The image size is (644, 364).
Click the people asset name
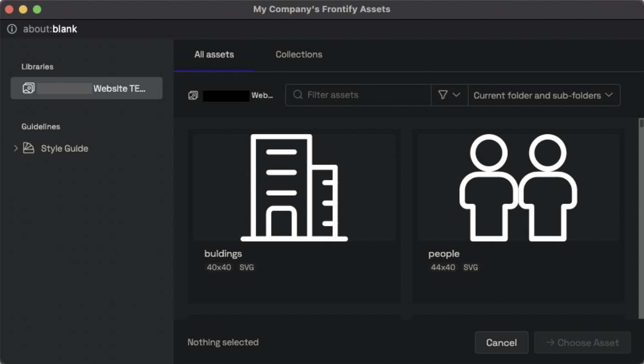(444, 254)
